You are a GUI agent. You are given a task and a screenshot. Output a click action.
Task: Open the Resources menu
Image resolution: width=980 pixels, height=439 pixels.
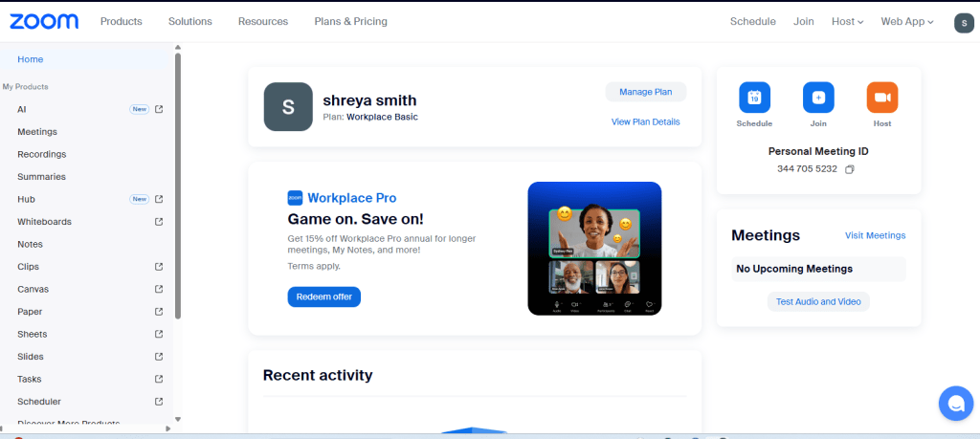[x=263, y=21]
